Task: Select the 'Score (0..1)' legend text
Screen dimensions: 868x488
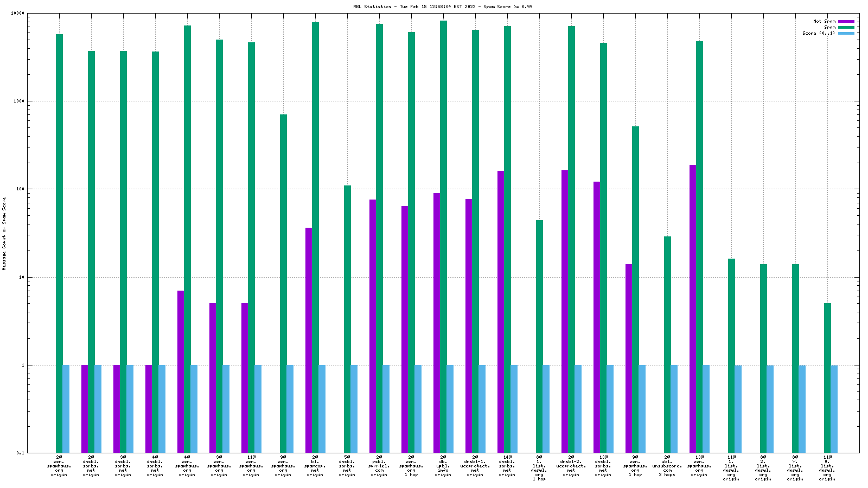Action: pyautogui.click(x=819, y=34)
